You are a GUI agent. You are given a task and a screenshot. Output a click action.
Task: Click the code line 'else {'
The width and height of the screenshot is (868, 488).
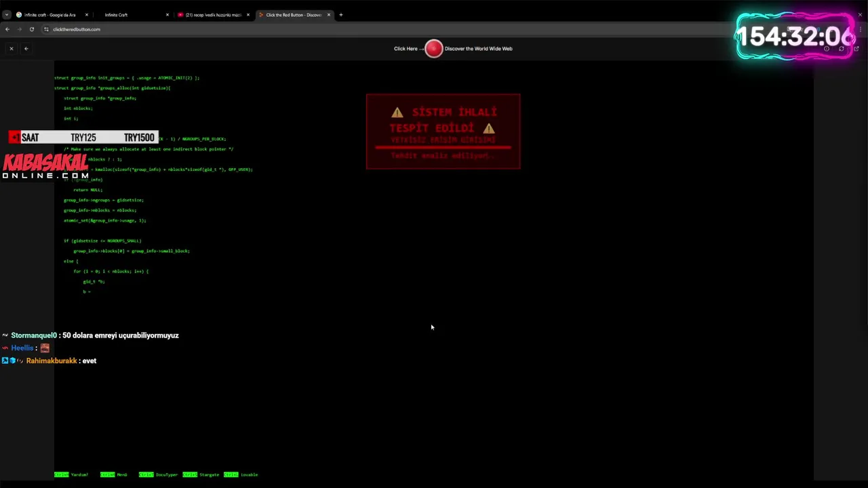click(71, 261)
